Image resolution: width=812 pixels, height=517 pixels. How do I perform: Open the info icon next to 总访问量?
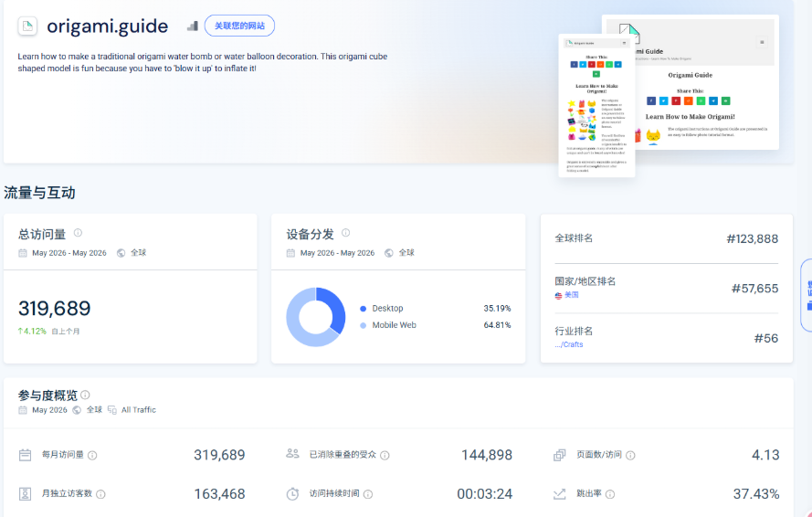pyautogui.click(x=78, y=233)
